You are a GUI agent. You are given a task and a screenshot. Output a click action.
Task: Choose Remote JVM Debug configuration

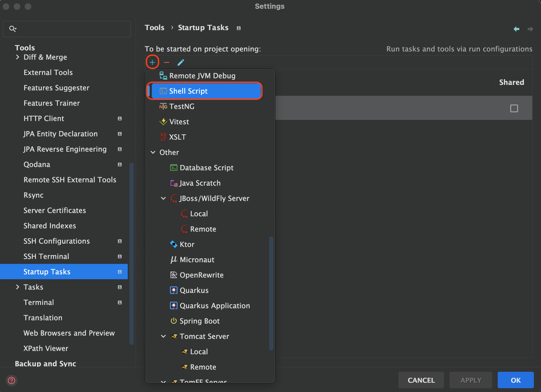[x=202, y=76]
